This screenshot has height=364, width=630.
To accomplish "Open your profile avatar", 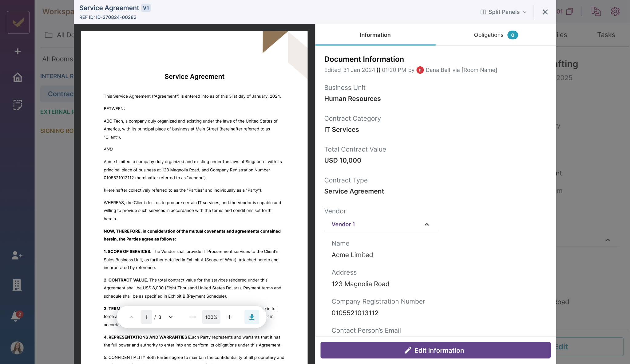I will tap(18, 348).
